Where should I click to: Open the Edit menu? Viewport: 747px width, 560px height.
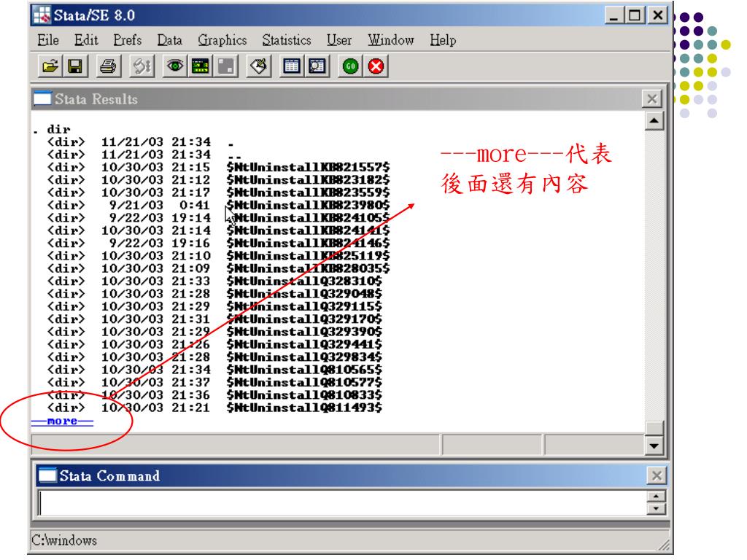pos(86,40)
